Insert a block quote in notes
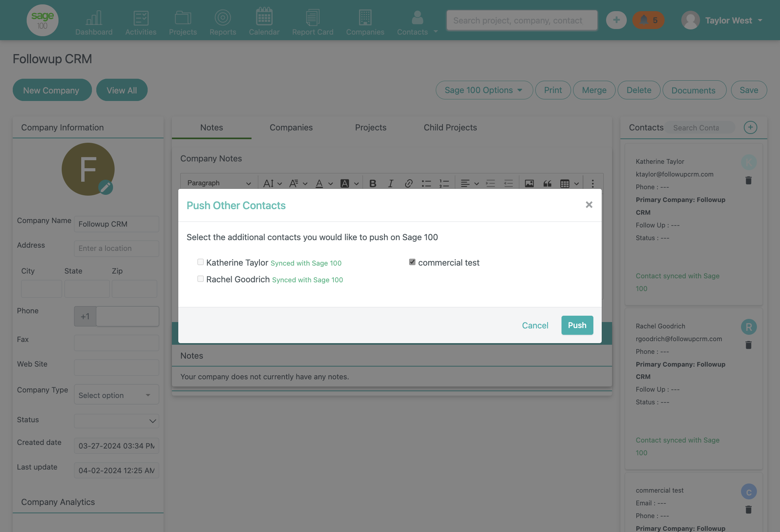780x532 pixels. click(548, 183)
